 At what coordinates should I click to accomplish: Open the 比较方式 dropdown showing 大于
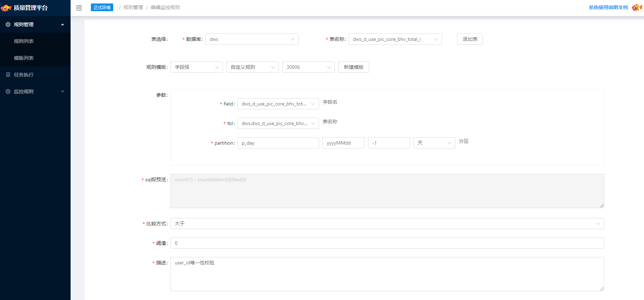(387, 224)
